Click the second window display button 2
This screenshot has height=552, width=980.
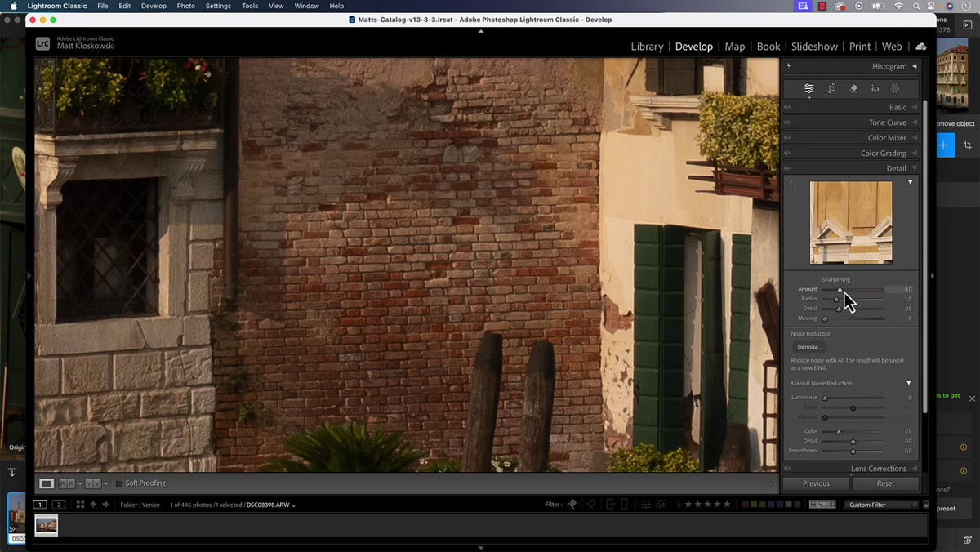click(59, 505)
